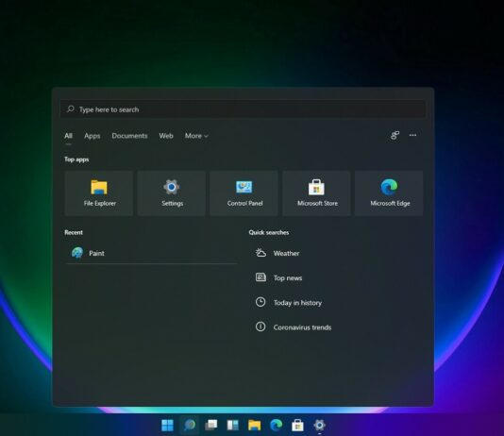The width and height of the screenshot is (504, 436).
Task: Open Settings gear on the taskbar
Action: pos(320,425)
